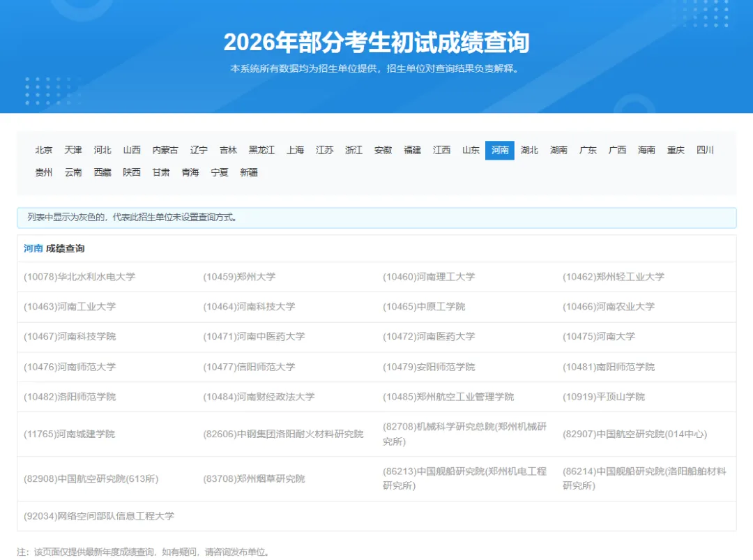Select the 山东 province tab
This screenshot has width=753, height=560.
pos(471,151)
